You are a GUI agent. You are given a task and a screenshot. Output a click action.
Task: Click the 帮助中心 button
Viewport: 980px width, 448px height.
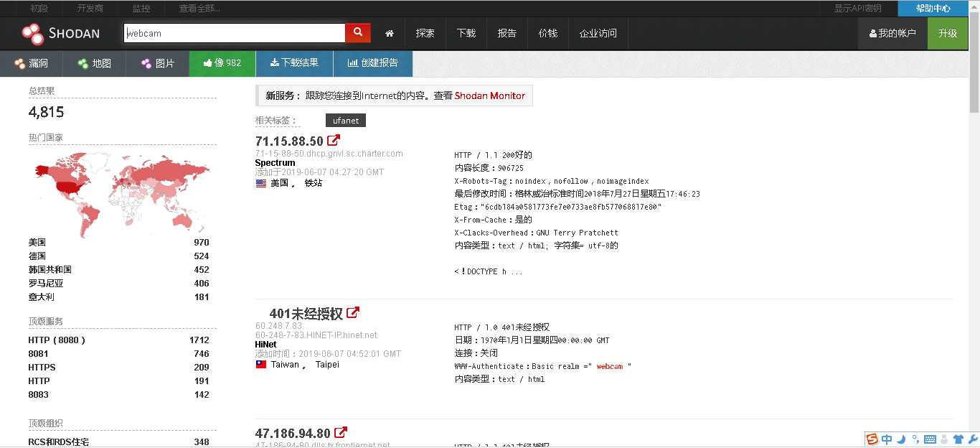click(933, 9)
